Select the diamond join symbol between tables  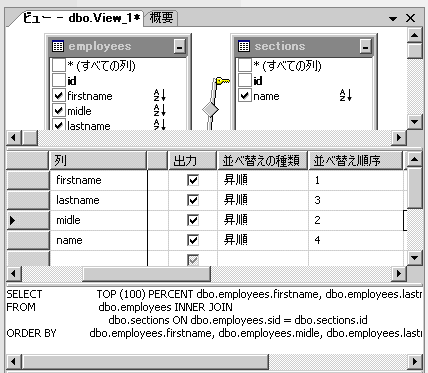pos(210,110)
